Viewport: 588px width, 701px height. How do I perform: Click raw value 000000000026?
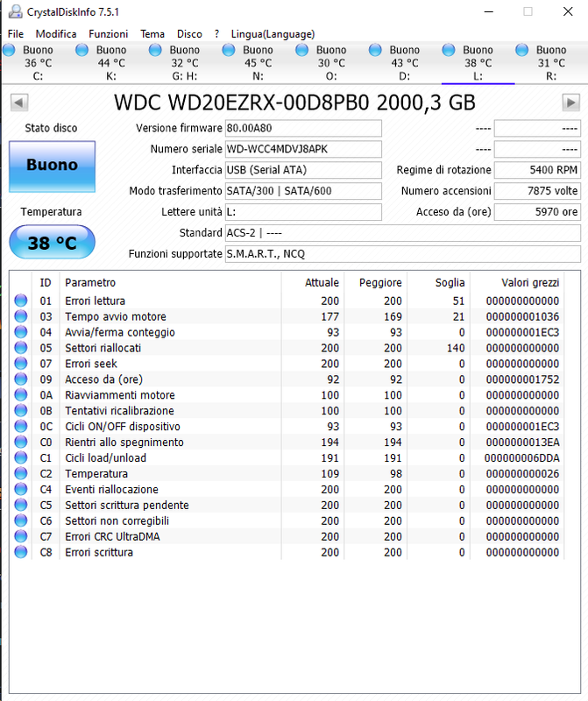point(522,473)
